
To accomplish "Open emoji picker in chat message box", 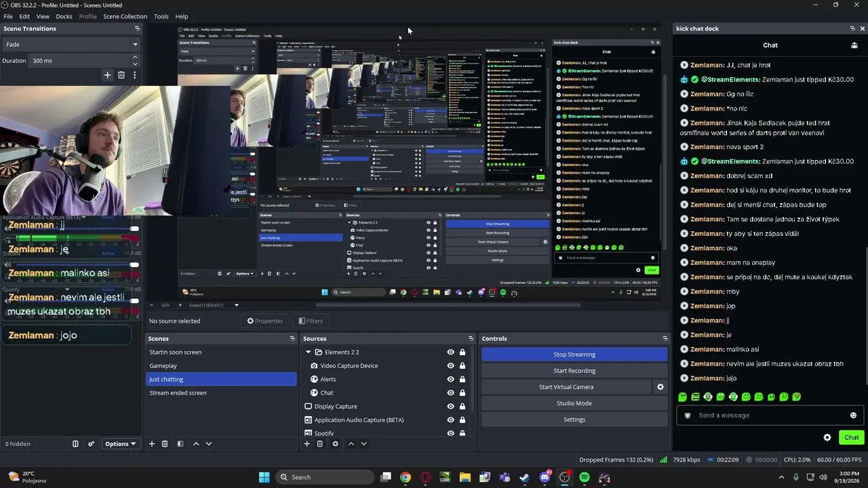I will [x=853, y=415].
